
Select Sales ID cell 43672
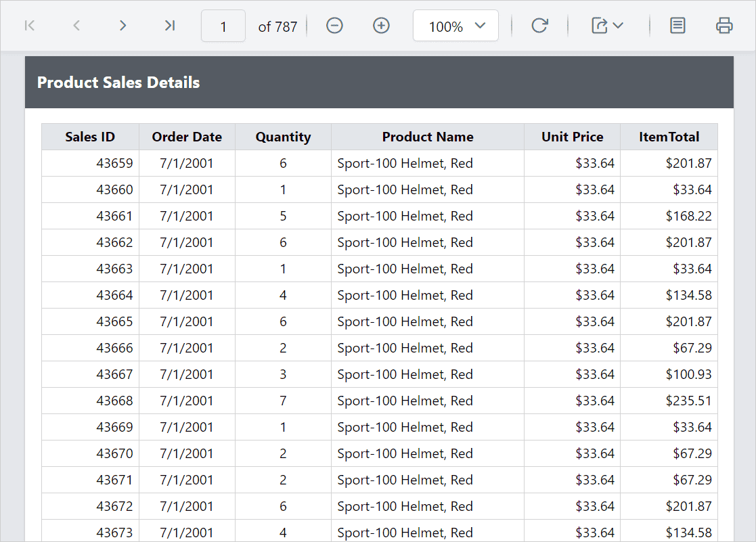point(90,506)
